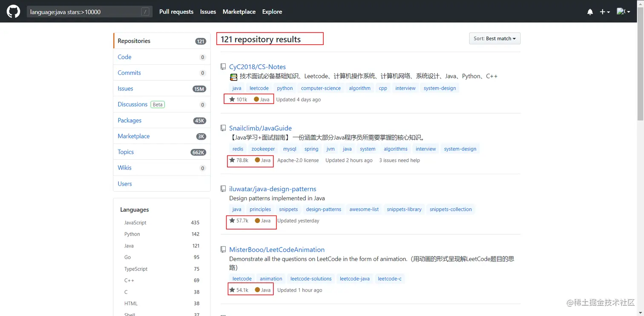
Task: Open Pull requests in top navigation
Action: [x=176, y=12]
